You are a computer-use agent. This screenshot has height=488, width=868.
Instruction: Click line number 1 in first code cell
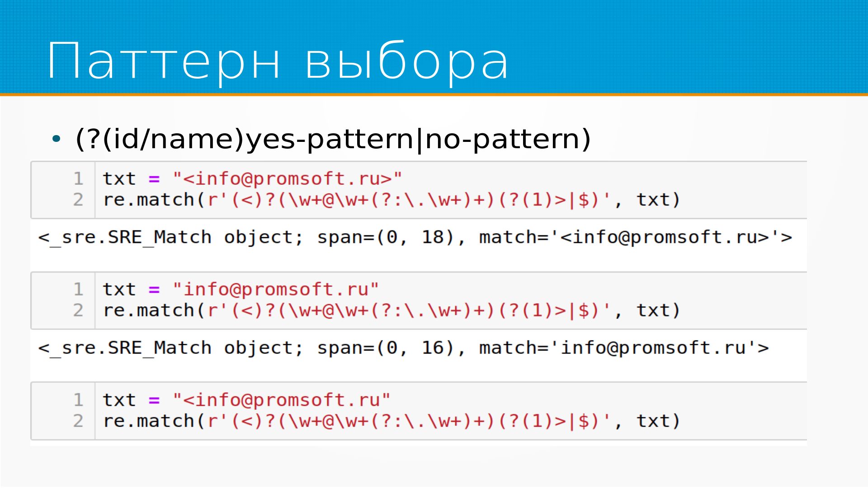78,178
